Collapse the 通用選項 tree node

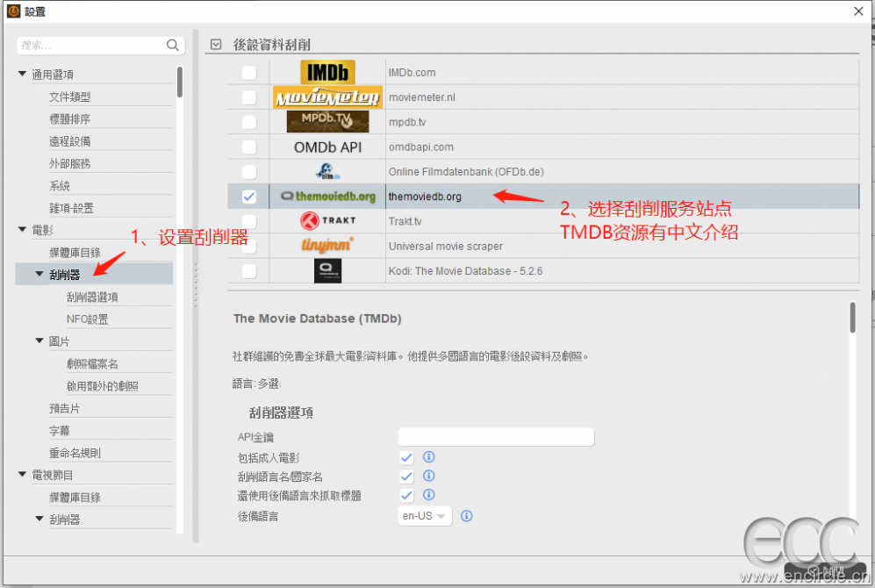23,75
